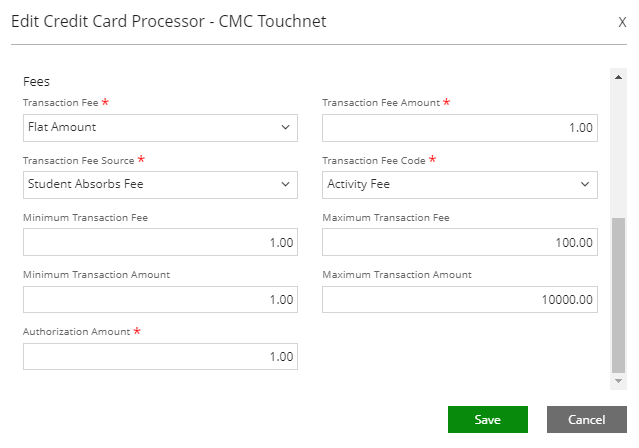This screenshot has height=448, width=639.
Task: Click the vertical scrollbar thumb
Action: point(618,294)
